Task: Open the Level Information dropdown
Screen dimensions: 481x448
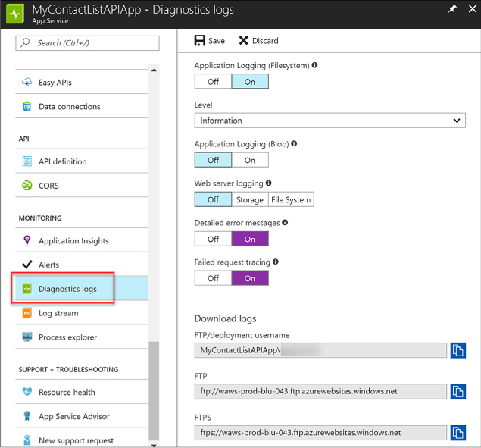Action: tap(330, 121)
